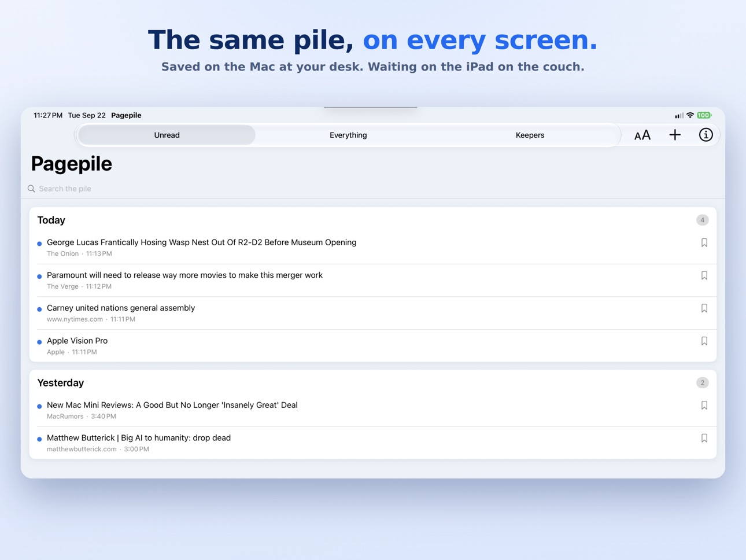The image size is (746, 560).
Task: Open New Mac Mini Reviews article
Action: (373, 410)
